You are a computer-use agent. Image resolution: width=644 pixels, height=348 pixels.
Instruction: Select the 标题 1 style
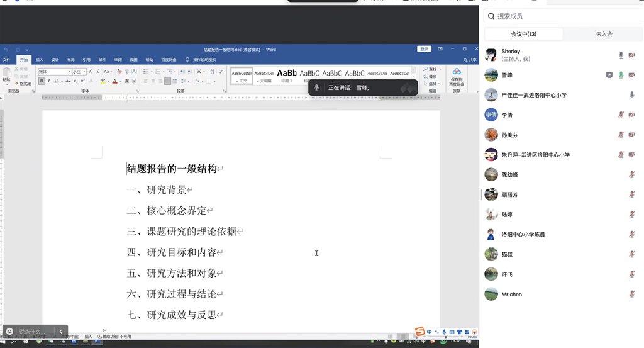click(x=287, y=76)
